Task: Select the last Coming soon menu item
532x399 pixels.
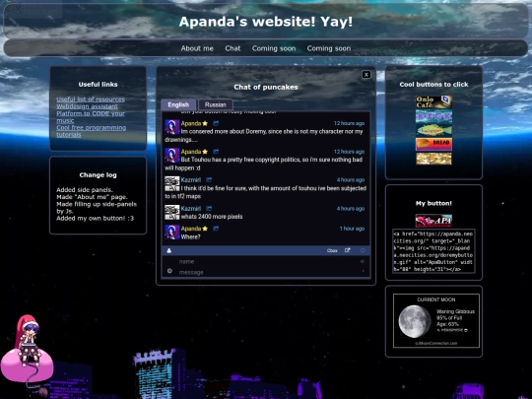Action: pyautogui.click(x=329, y=48)
